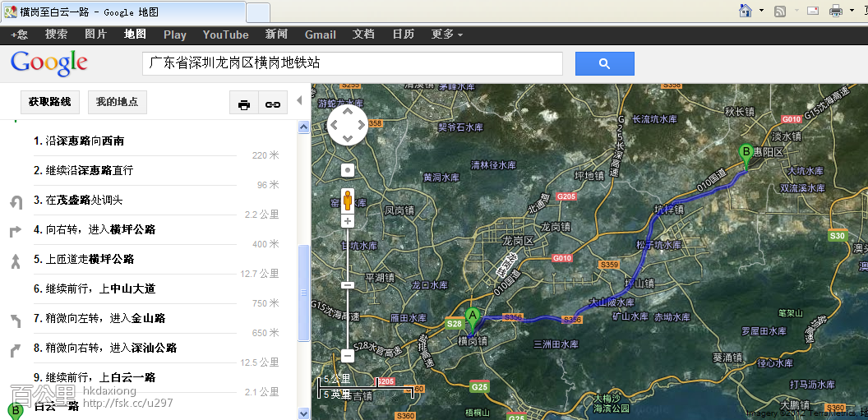Screen dimensions: 868x420
Task: Collapse the left directions panel arrow
Action: 299,101
